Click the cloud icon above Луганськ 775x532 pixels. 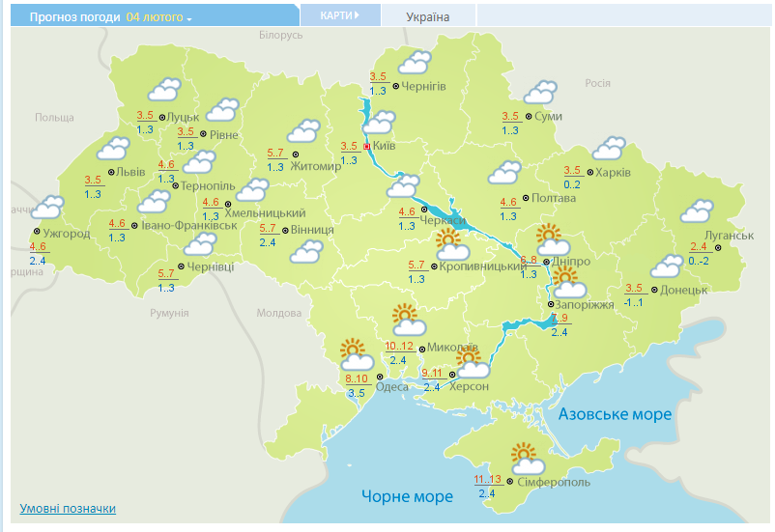pos(696,210)
